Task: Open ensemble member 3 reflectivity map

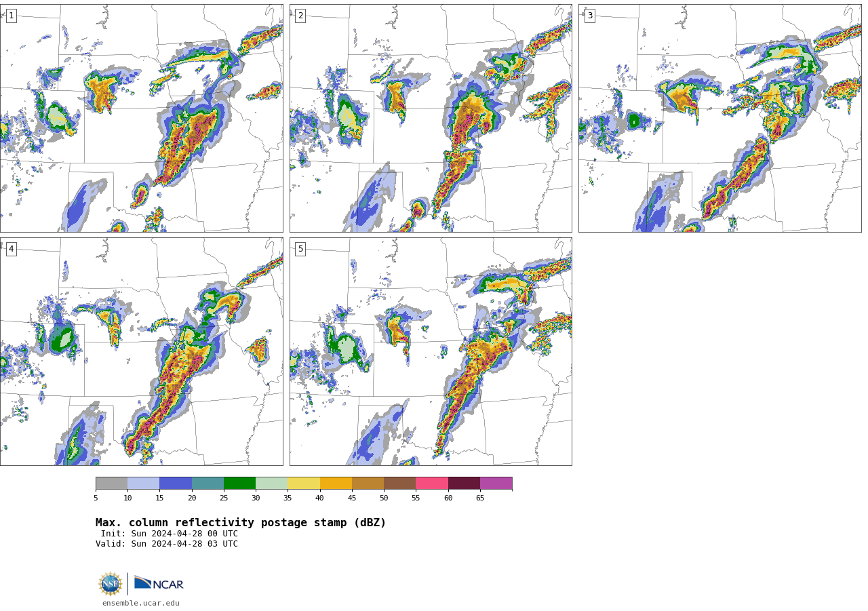Action: coord(720,118)
